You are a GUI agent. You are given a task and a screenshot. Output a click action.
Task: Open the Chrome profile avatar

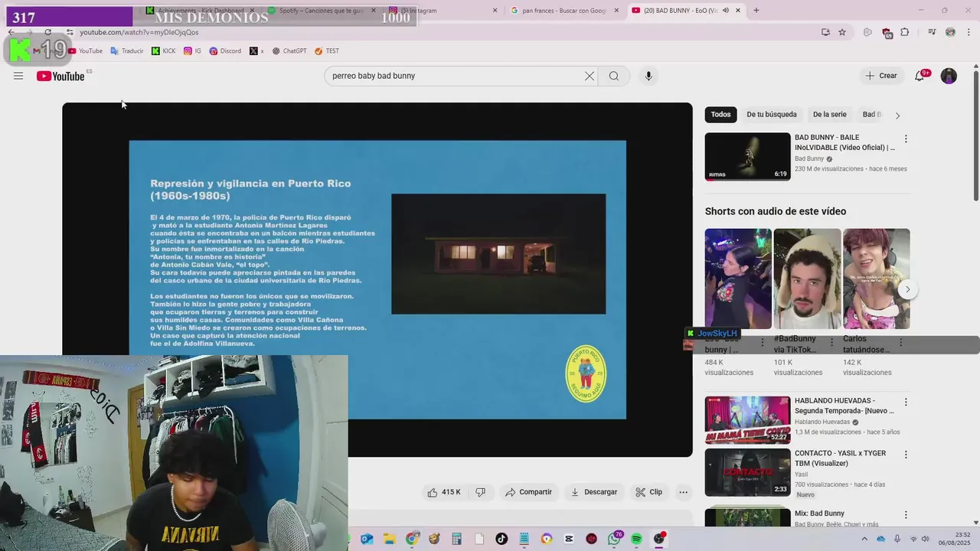click(950, 32)
